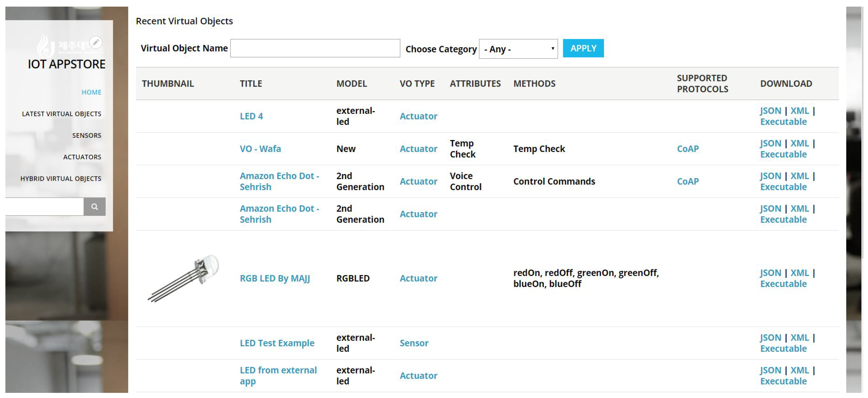The width and height of the screenshot is (868, 398).
Task: Open the VO - Wafa link
Action: coord(260,149)
